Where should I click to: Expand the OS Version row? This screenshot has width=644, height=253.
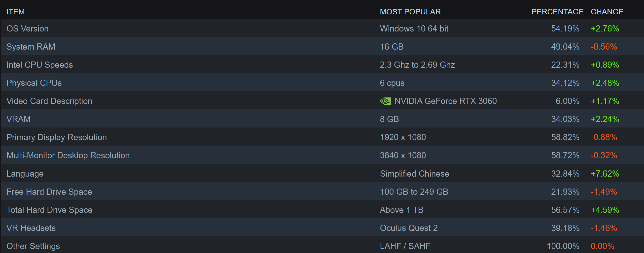click(28, 29)
